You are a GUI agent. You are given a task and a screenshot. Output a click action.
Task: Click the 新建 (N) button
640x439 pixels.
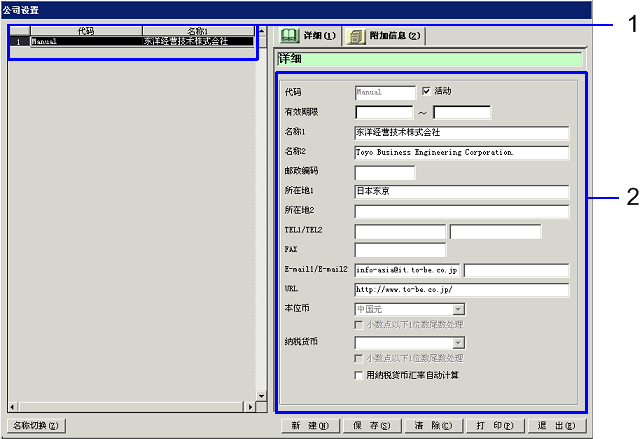pos(311,426)
